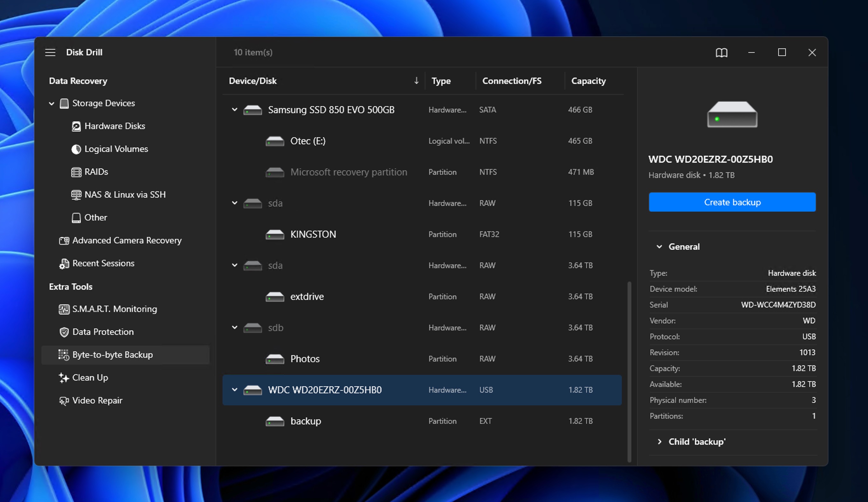Collapse the 115 GB sda disk row
The width and height of the screenshot is (868, 502).
(235, 203)
